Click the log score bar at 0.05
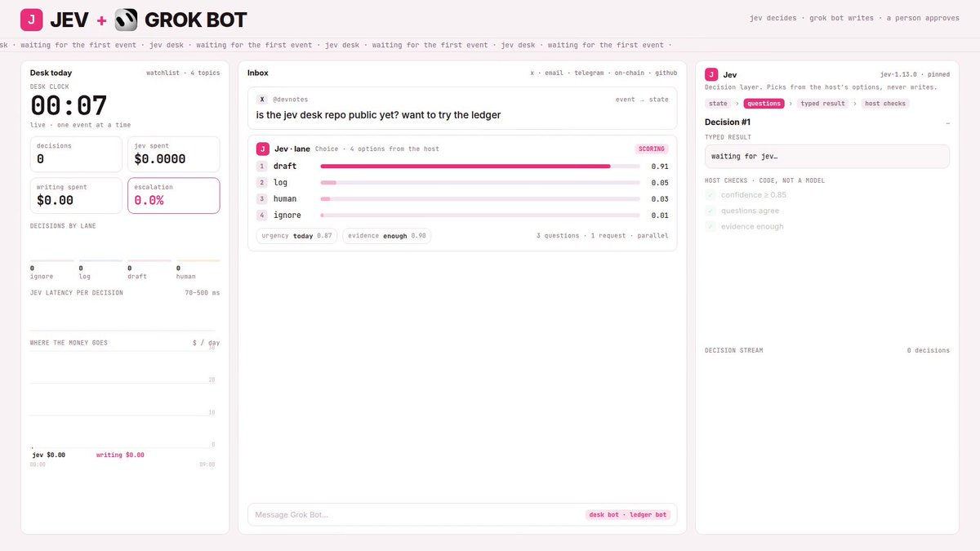980x551 pixels. [480, 183]
